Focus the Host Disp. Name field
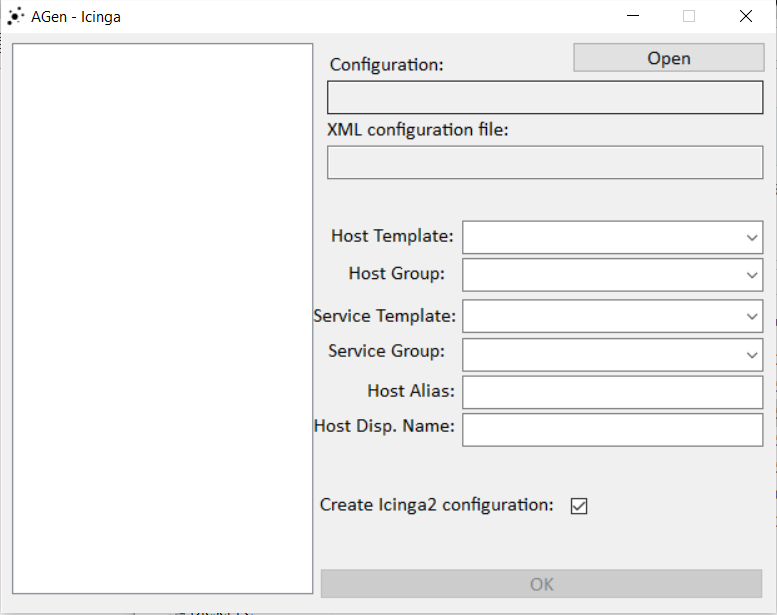 (x=612, y=429)
